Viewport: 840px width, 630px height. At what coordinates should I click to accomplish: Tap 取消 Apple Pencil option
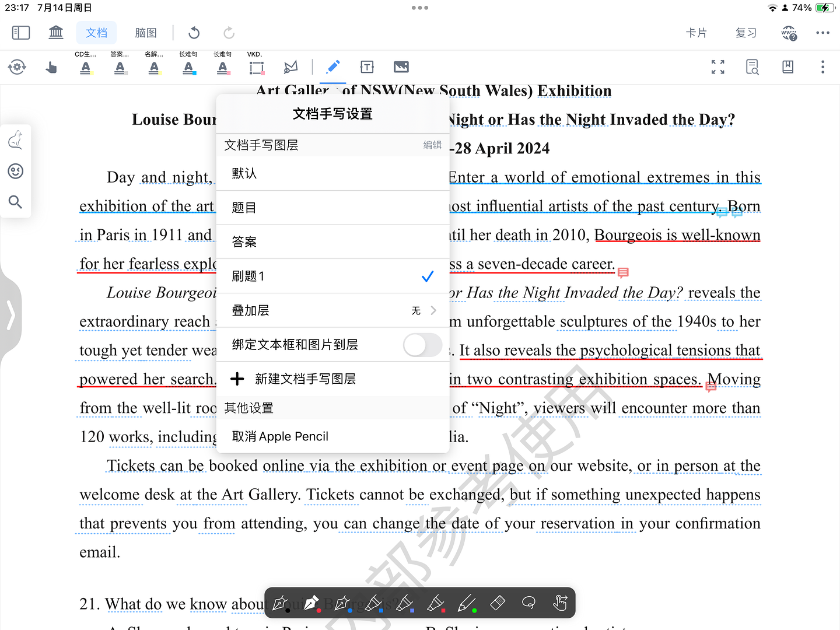tap(332, 436)
